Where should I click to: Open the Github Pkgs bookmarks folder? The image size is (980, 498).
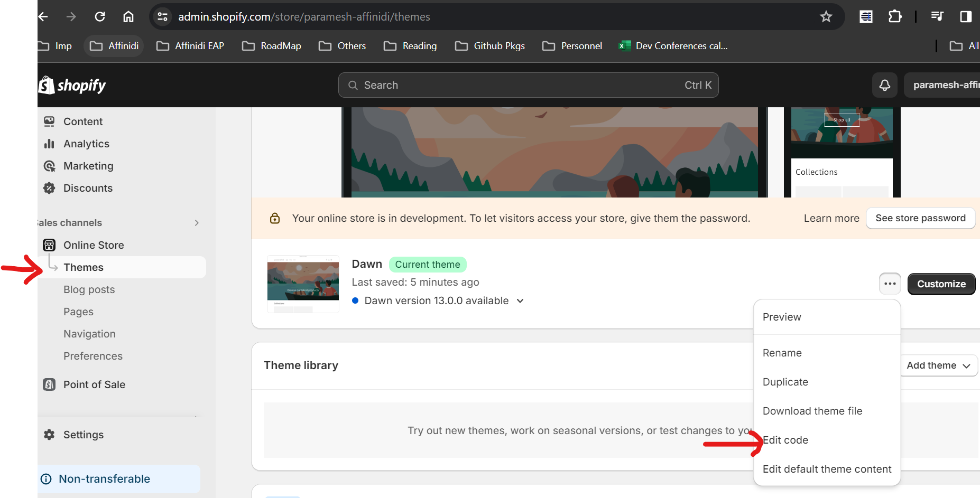click(490, 46)
